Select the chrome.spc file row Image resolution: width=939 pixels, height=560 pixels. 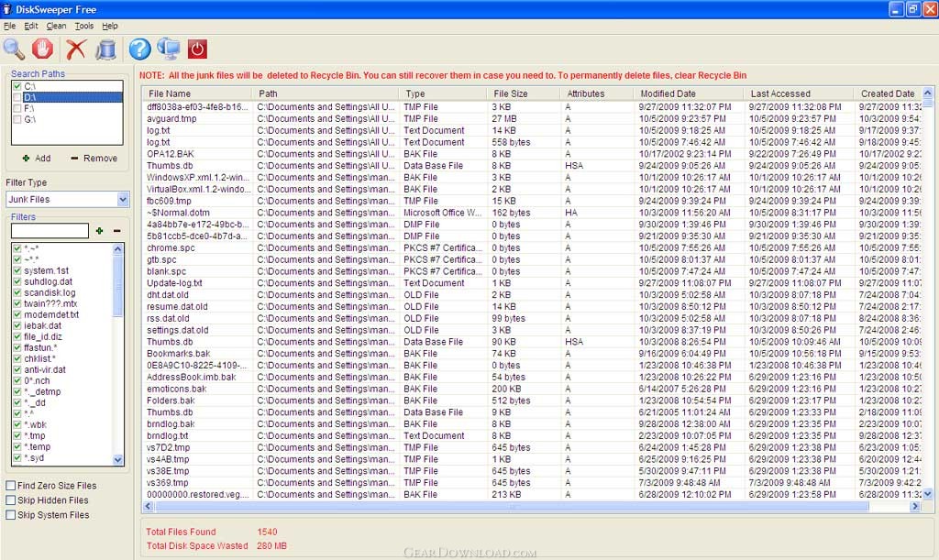[533, 247]
